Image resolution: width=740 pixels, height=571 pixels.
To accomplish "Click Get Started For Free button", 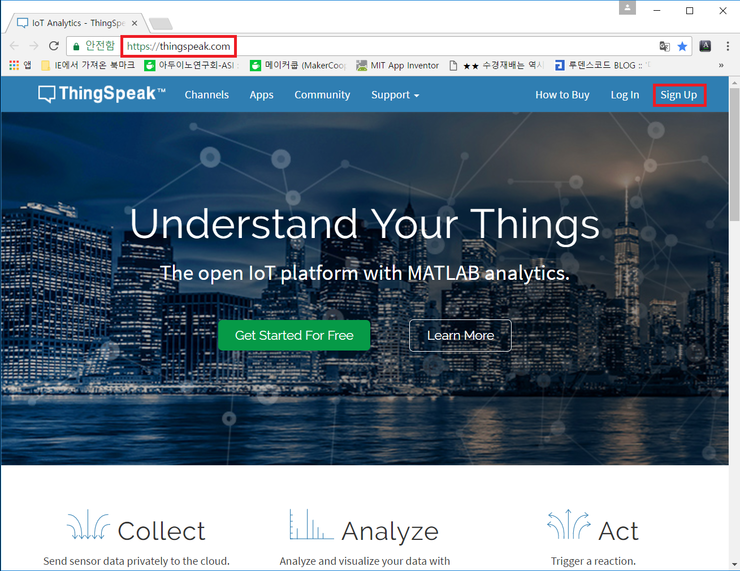I will (294, 335).
